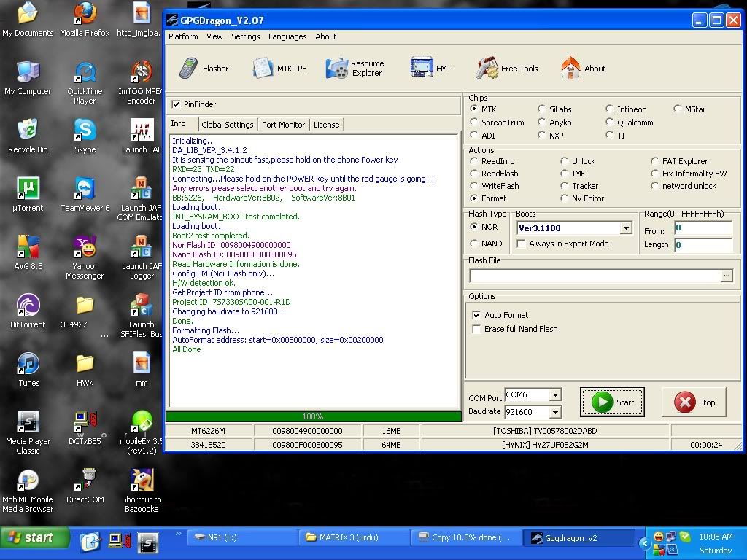Launch Skype from desktop
747x560 pixels.
85,136
